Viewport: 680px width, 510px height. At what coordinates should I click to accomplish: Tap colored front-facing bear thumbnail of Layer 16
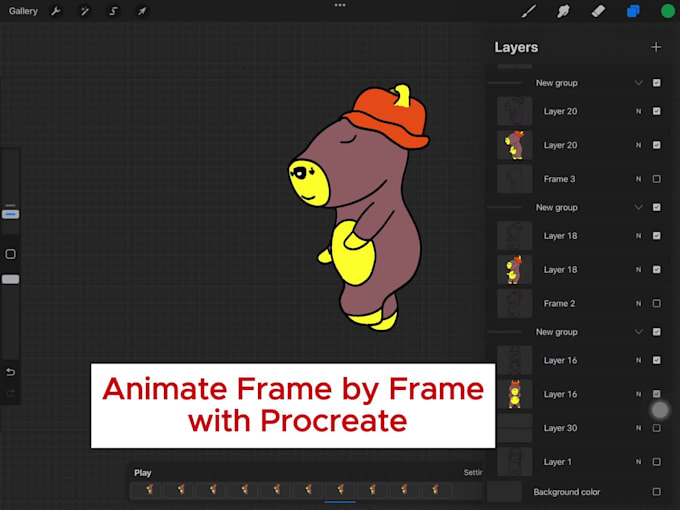[514, 394]
